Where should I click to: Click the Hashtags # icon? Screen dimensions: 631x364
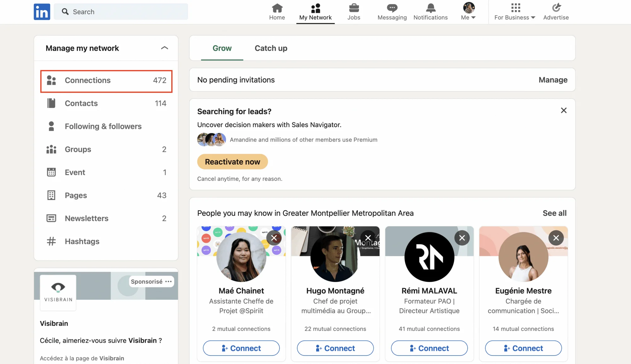point(51,241)
